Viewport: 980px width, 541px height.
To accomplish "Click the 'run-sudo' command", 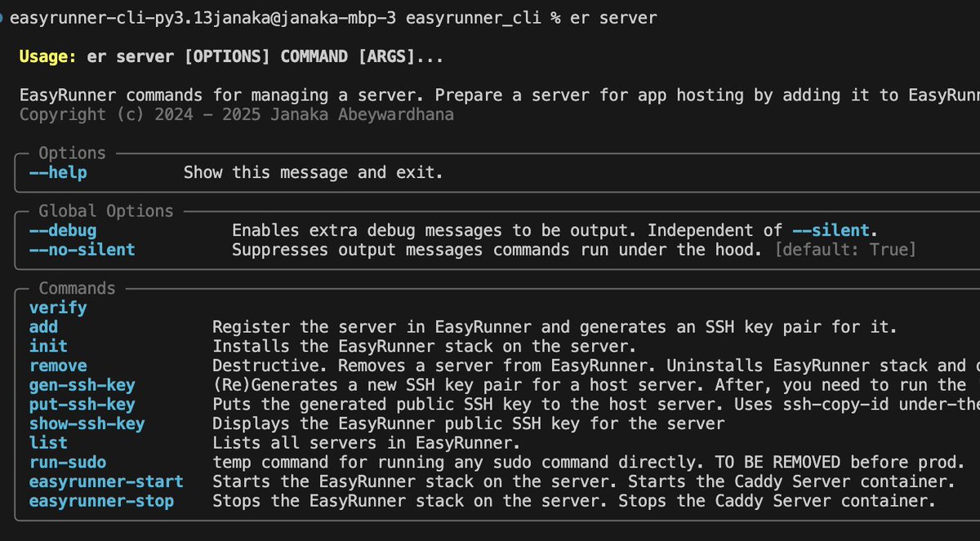I will [68, 462].
